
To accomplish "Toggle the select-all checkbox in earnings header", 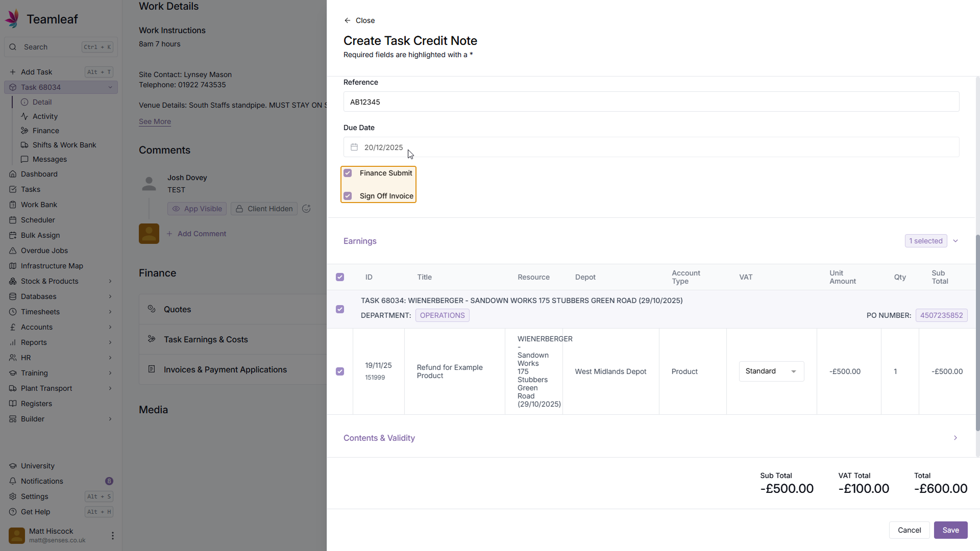I will pos(340,277).
